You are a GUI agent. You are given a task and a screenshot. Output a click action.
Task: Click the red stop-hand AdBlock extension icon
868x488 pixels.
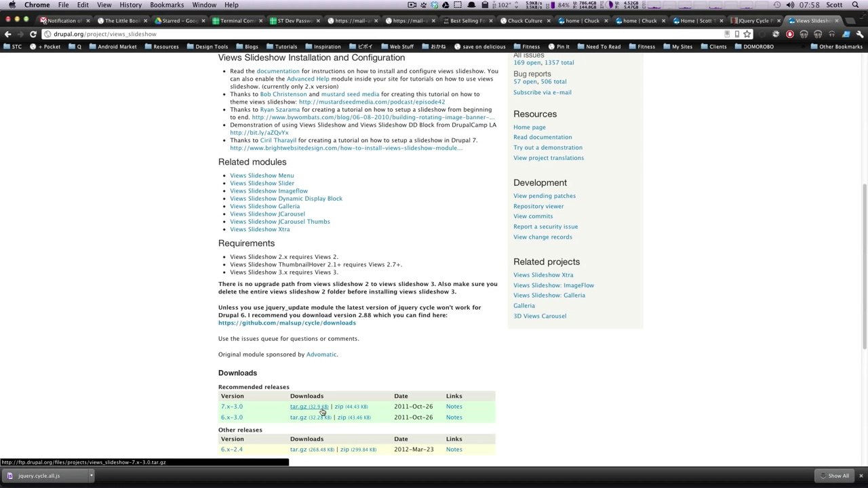click(790, 34)
